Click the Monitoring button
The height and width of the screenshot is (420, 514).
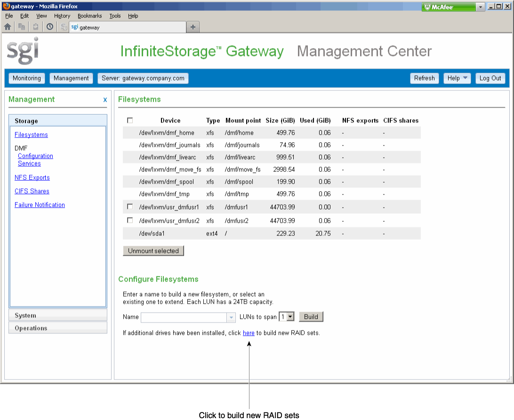pos(26,78)
